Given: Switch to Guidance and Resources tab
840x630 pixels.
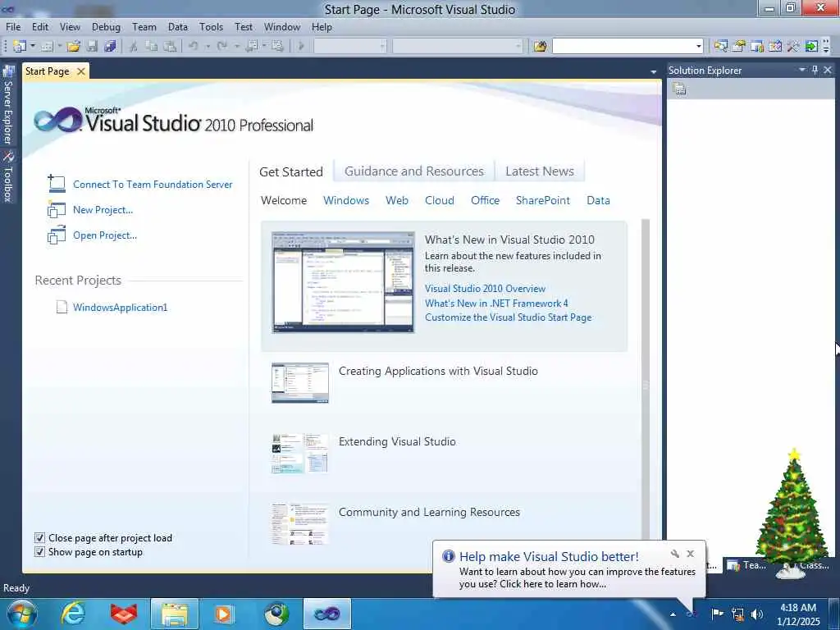Looking at the screenshot, I should [x=414, y=171].
